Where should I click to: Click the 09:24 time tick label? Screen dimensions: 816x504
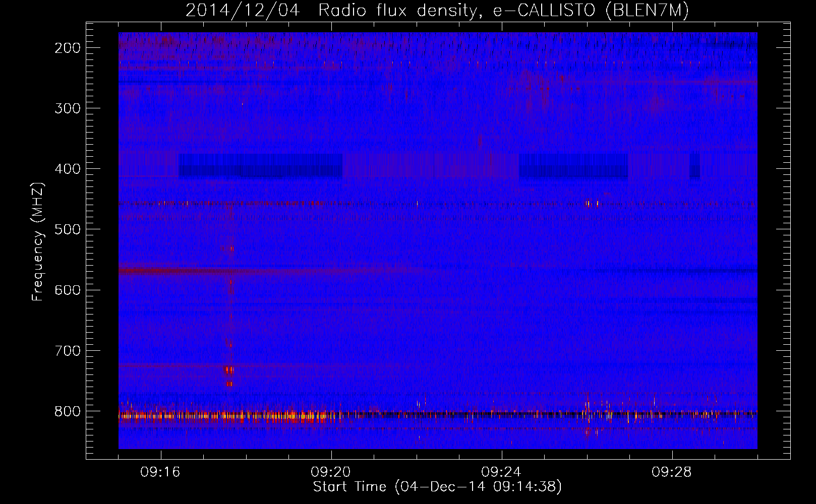(501, 472)
